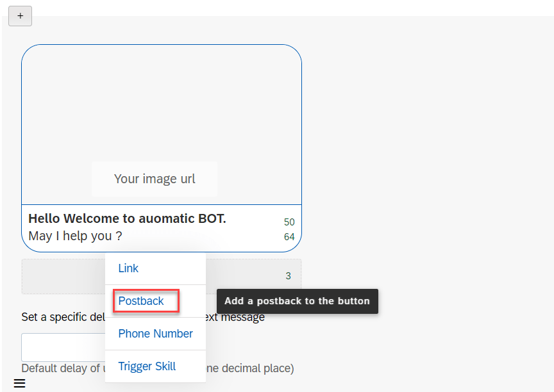Screen dimensions: 554x392
Task: Click the "Your image url" placeholder
Action: pyautogui.click(x=155, y=179)
